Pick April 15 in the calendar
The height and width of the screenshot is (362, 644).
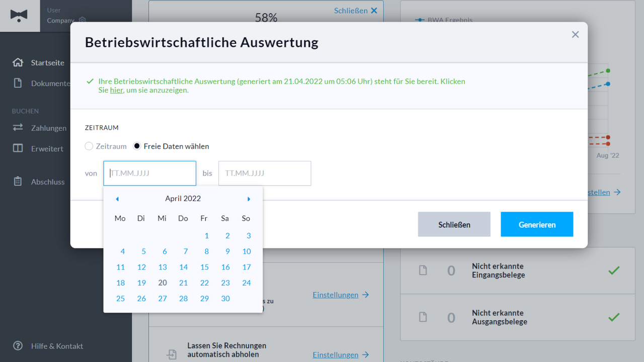(204, 267)
